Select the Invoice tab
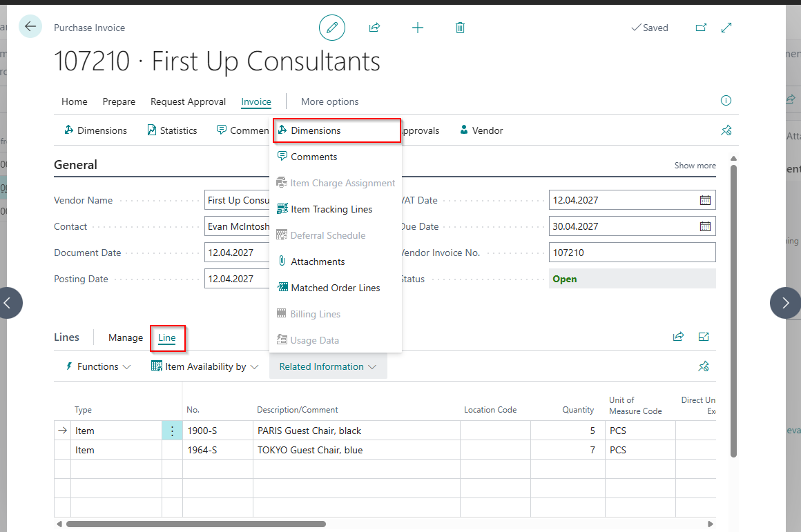The image size is (801, 532). click(x=256, y=101)
